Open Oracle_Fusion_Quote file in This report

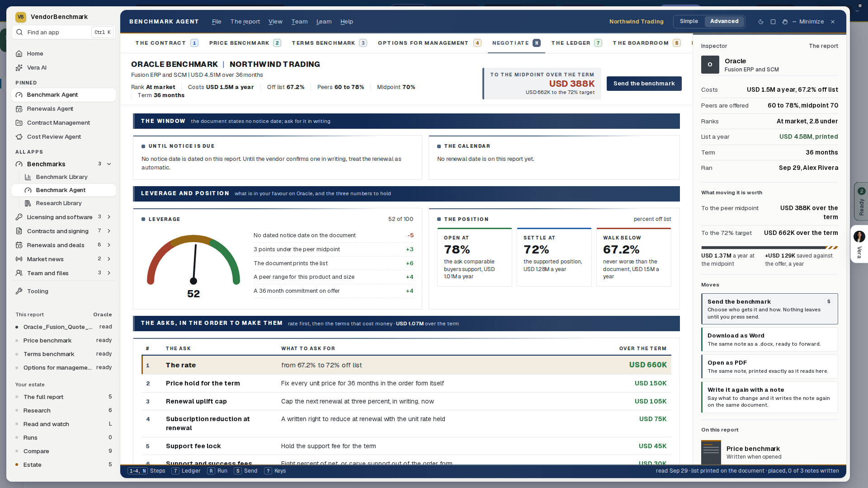pyautogui.click(x=63, y=327)
